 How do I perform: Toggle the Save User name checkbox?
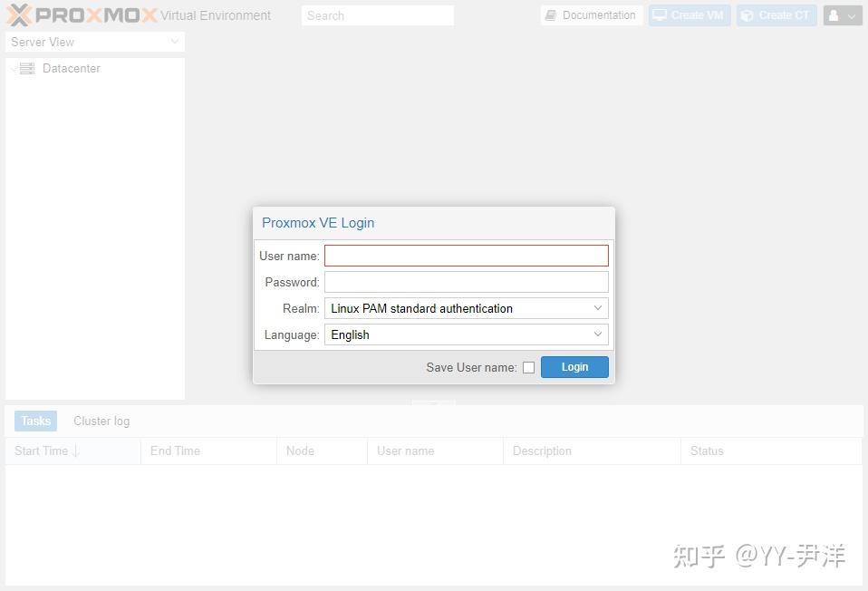tap(528, 367)
